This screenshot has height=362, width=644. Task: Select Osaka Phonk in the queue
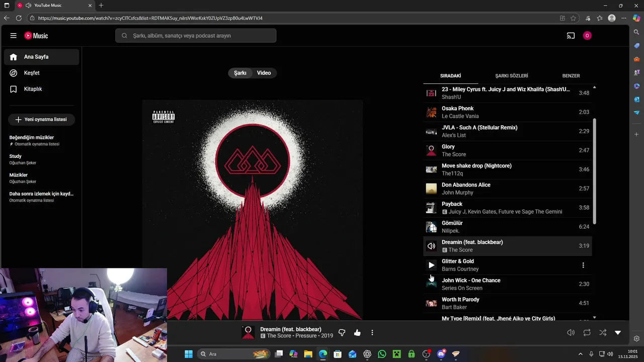508,112
